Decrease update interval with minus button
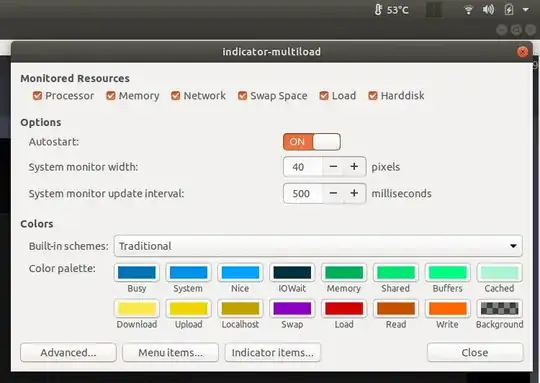This screenshot has width=540, height=383. (x=333, y=193)
